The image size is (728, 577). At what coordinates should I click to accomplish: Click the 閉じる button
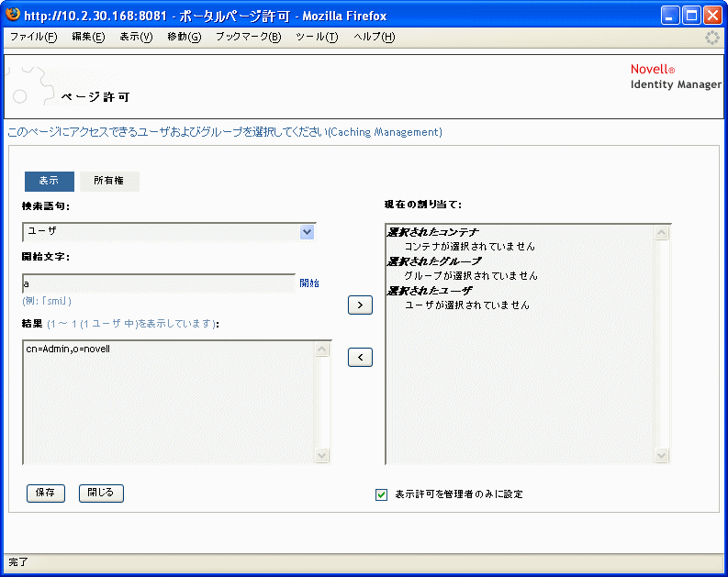pos(101,493)
